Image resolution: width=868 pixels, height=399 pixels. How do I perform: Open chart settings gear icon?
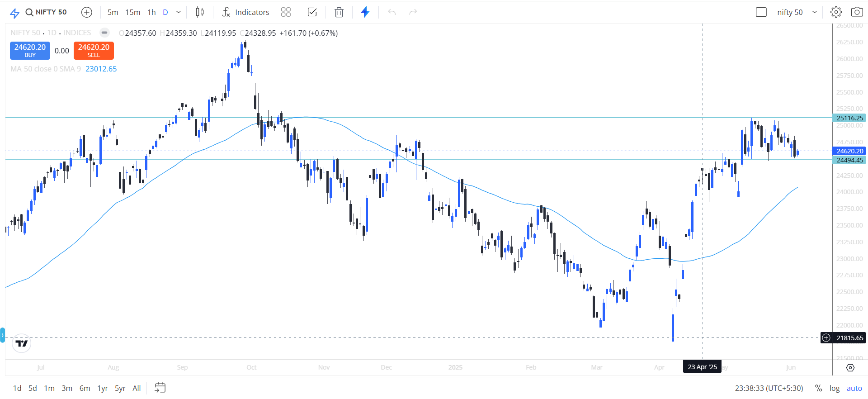click(836, 12)
